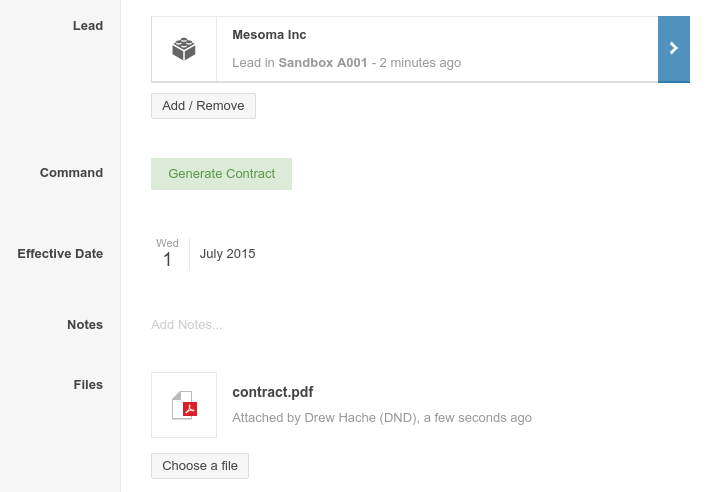This screenshot has height=492, width=708.
Task: Click the Add / Remove button
Action: click(203, 106)
